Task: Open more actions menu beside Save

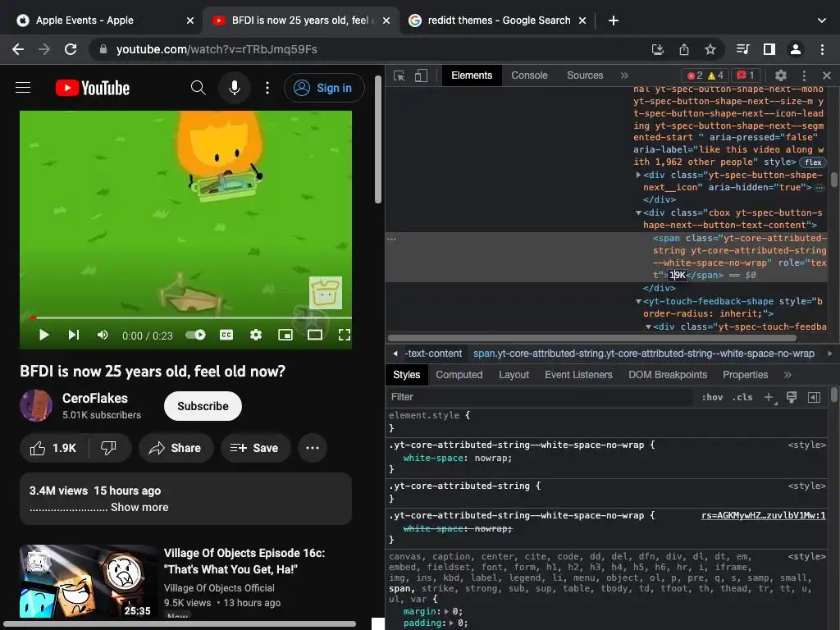Action: (x=313, y=448)
